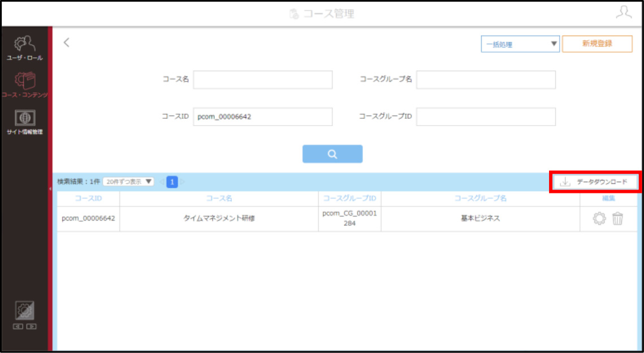Viewport: 644px width, 353px height.
Task: Click the pcom_00006642 table cell
Action: [x=88, y=218]
